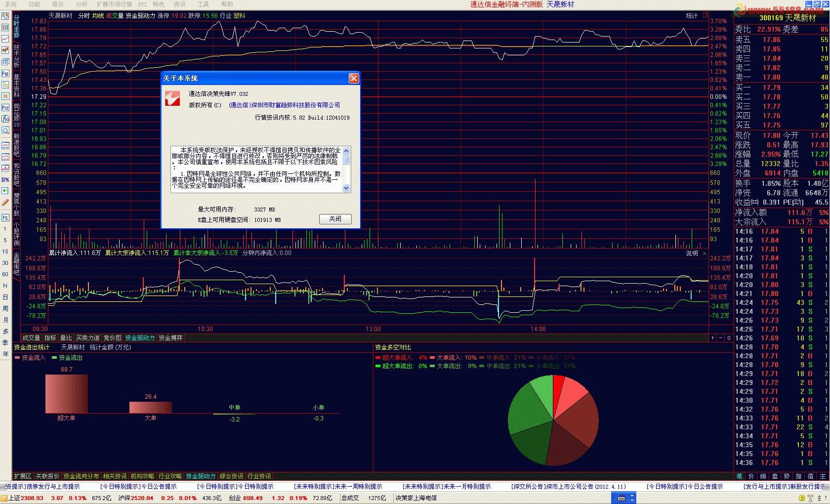Click the magnifier search icon in left toolbar
Image resolution: width=830 pixels, height=504 pixels.
click(x=5, y=130)
